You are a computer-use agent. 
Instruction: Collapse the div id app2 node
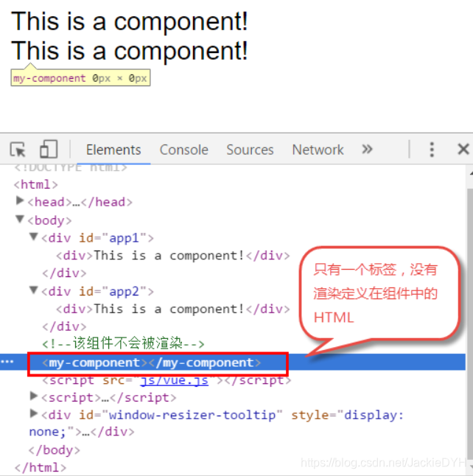tap(33, 290)
